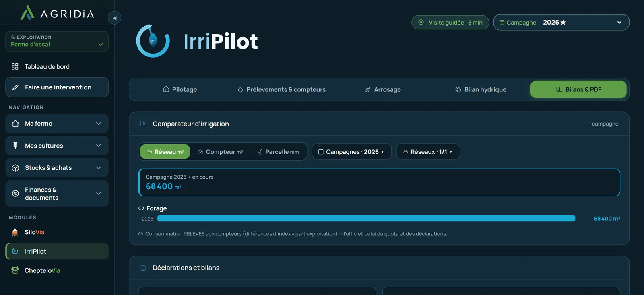Open the Campagne 2026 dropdown
This screenshot has width=644, height=295.
tap(561, 22)
